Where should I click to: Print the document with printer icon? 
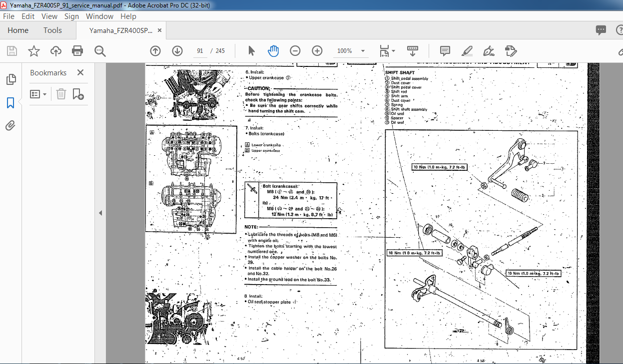click(77, 51)
